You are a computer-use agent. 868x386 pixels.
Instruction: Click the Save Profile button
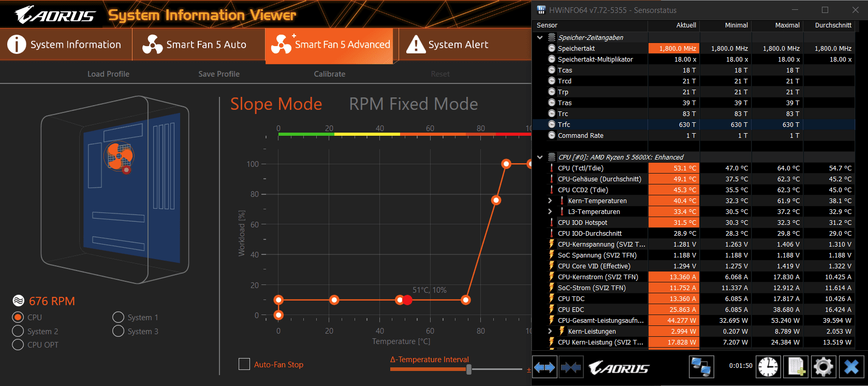pos(219,74)
